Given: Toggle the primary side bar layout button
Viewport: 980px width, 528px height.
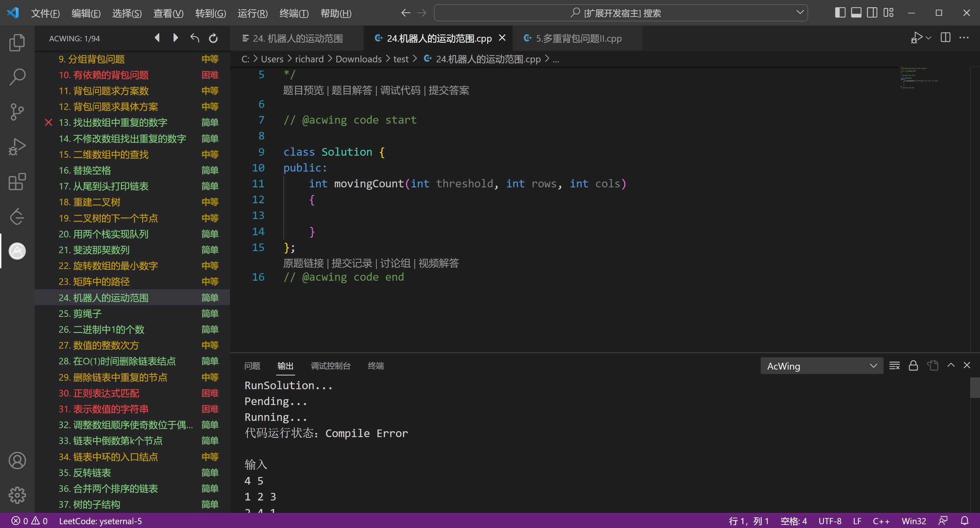Looking at the screenshot, I should pyautogui.click(x=840, y=13).
